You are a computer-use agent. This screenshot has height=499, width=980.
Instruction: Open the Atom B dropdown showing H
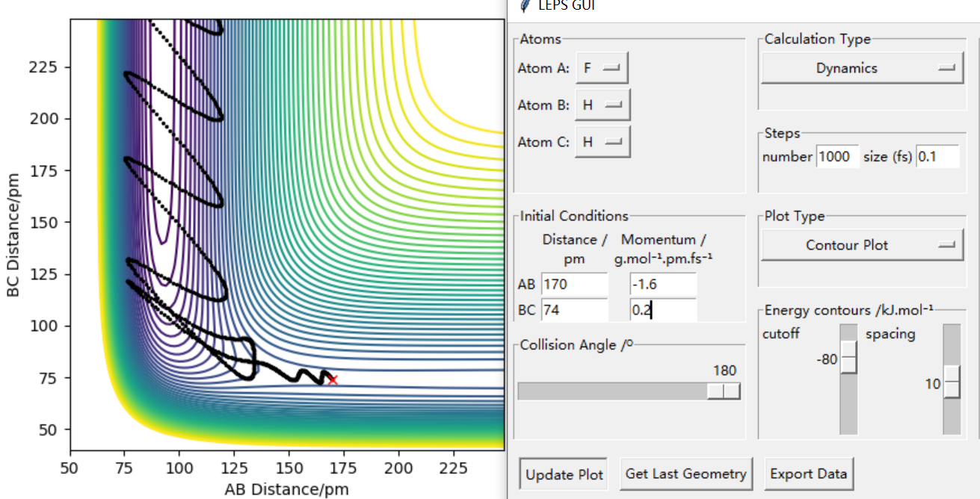pos(603,105)
